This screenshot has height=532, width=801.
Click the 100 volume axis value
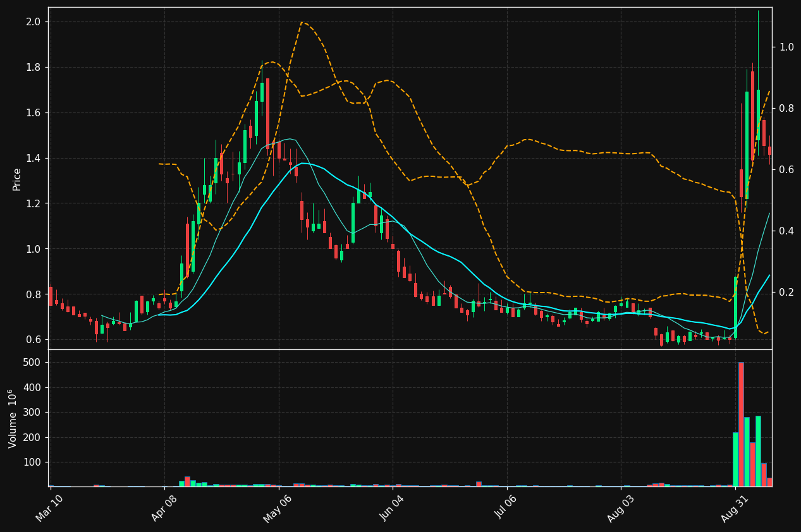32,462
